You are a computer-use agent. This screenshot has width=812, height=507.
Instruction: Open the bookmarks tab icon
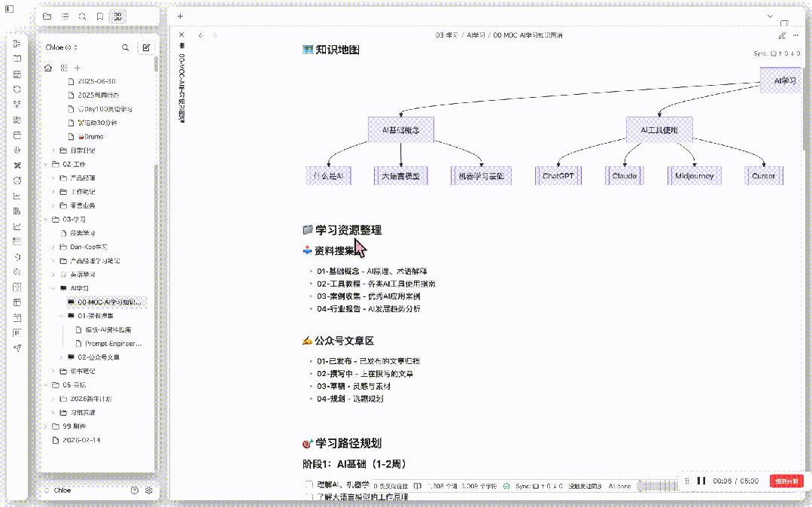click(100, 17)
